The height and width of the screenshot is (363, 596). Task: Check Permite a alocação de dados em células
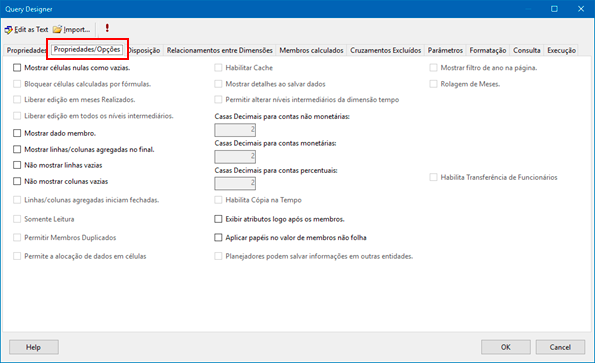click(x=17, y=256)
